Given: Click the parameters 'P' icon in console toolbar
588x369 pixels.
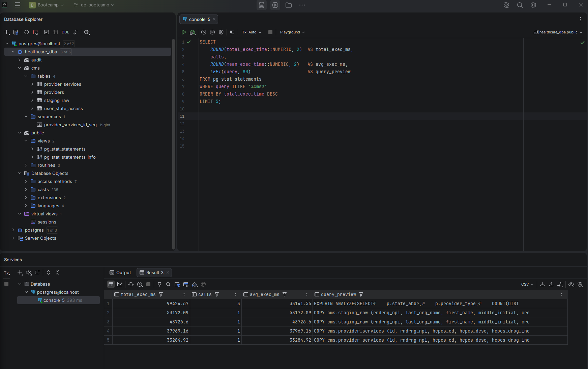Looking at the screenshot, I should coord(212,32).
